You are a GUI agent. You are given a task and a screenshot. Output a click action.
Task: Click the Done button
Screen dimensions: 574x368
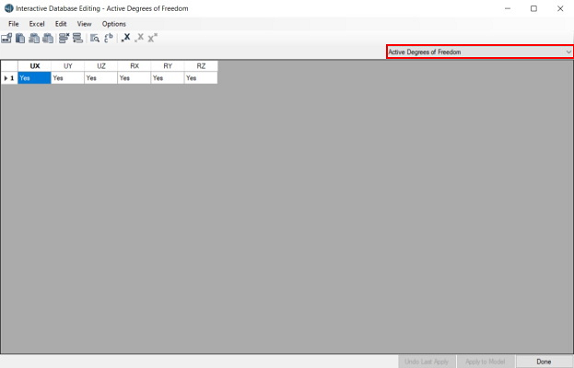click(x=544, y=361)
